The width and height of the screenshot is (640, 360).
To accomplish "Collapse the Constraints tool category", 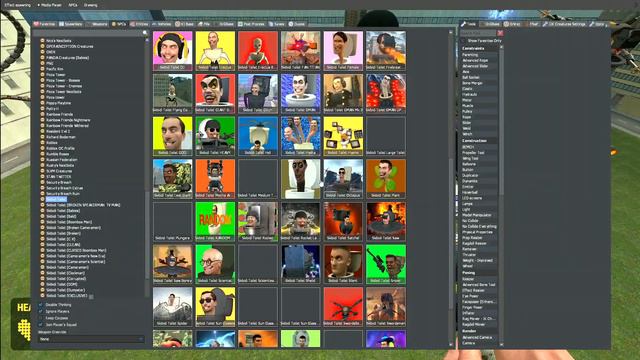I will pos(479,49).
